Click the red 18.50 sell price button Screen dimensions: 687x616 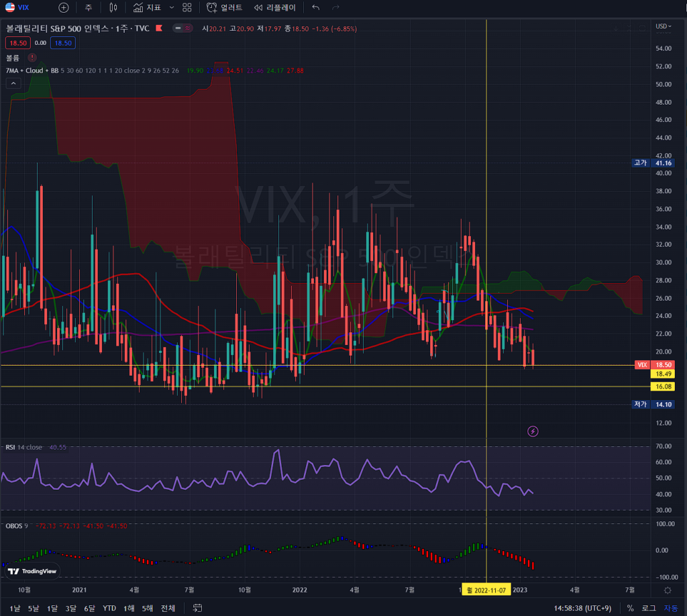[x=15, y=42]
